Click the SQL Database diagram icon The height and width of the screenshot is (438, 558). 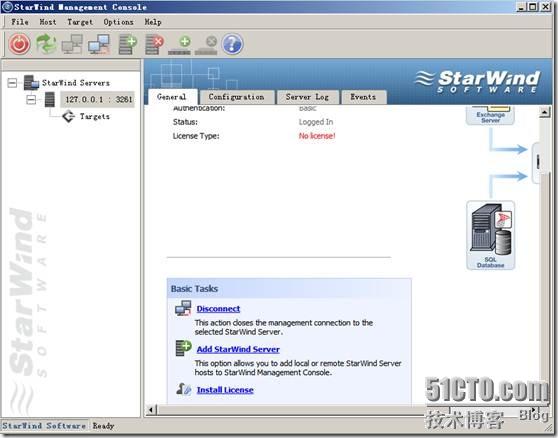(x=490, y=235)
